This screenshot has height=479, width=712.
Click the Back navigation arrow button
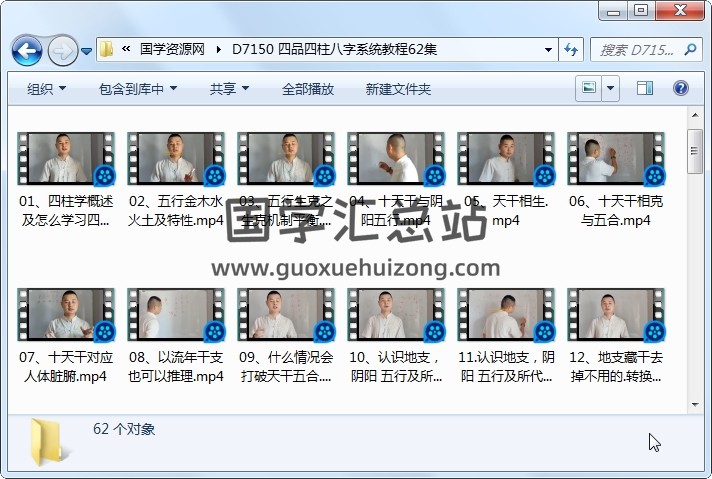click(27, 49)
